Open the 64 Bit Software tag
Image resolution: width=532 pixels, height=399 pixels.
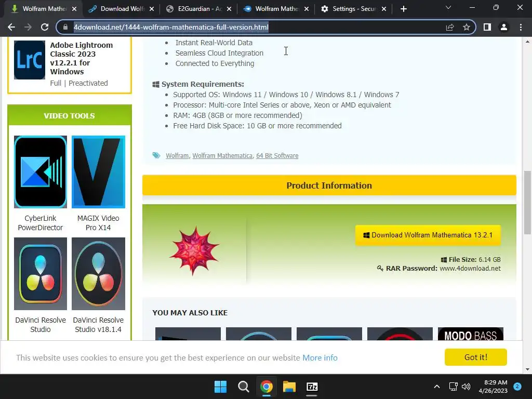tap(277, 156)
